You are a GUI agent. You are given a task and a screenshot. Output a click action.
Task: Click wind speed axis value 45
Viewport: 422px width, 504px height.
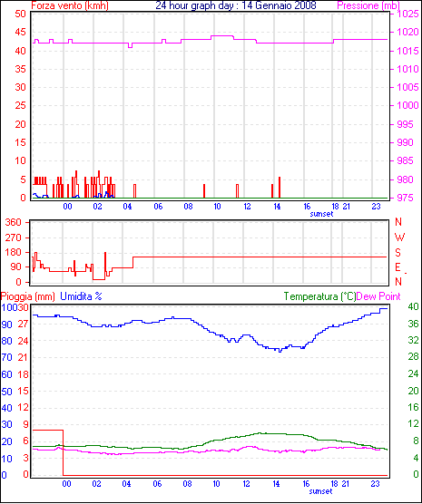[20, 32]
